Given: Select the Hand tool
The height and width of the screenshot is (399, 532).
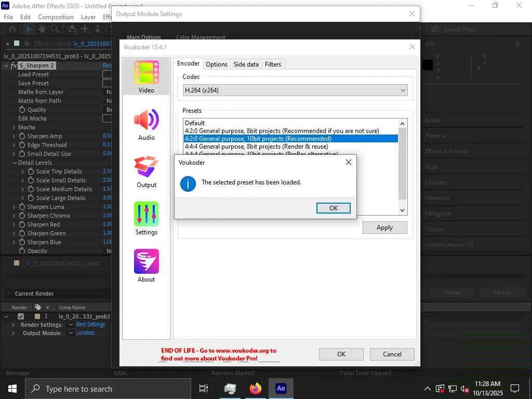Looking at the screenshot, I should point(42,29).
